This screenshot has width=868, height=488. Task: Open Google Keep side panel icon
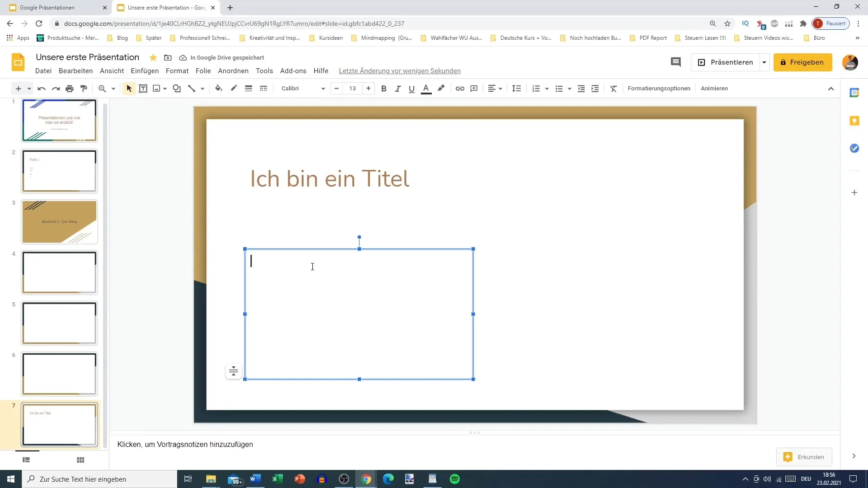(854, 121)
